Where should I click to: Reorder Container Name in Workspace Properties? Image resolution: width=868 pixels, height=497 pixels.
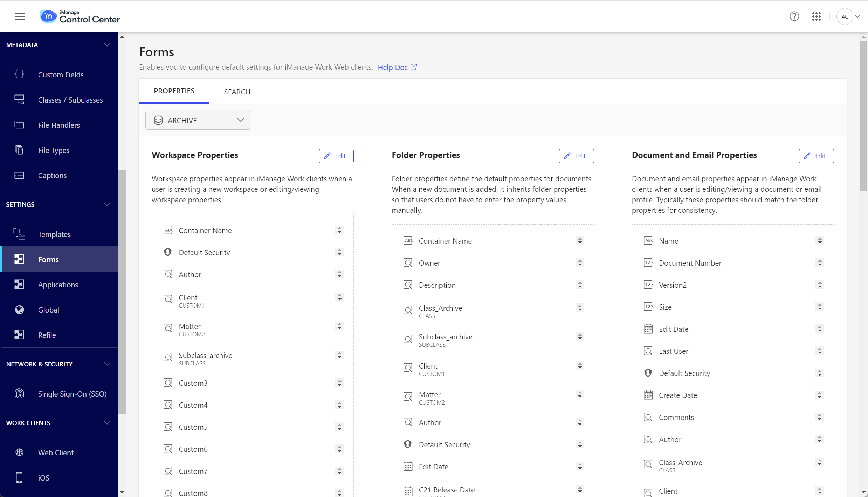coord(339,230)
